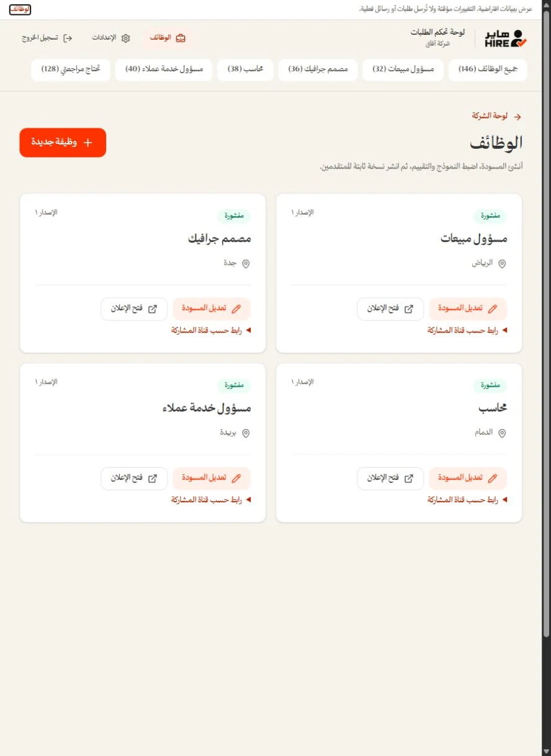The image size is (551, 756).
Task: Click the محاسب job card title
Action: point(493,408)
